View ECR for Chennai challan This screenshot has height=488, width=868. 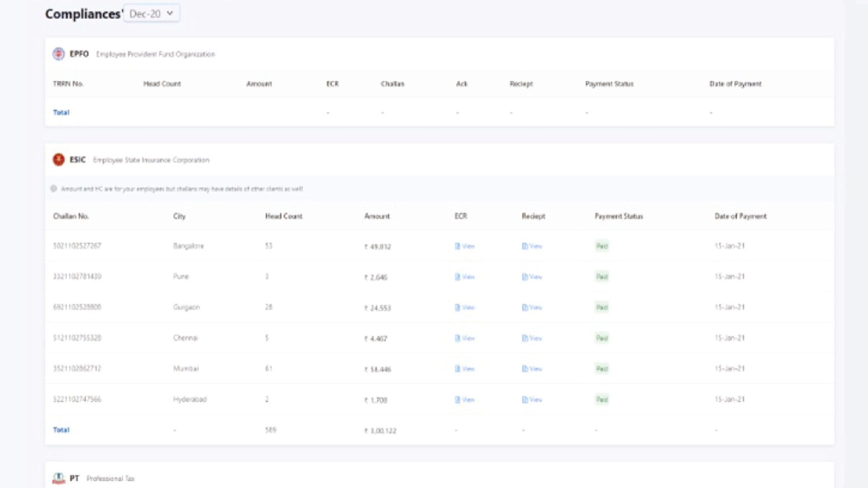point(464,338)
